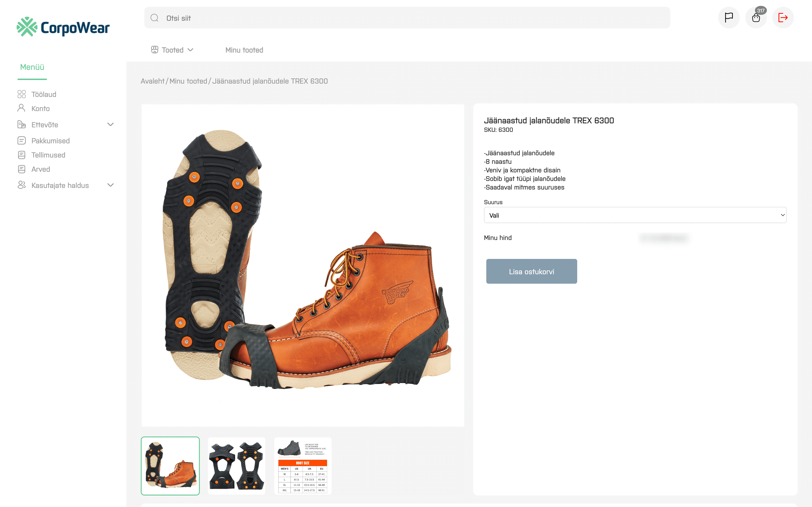This screenshot has height=507, width=812.
Task: Expand Kasutajate haldus submenu chevron
Action: click(x=110, y=185)
